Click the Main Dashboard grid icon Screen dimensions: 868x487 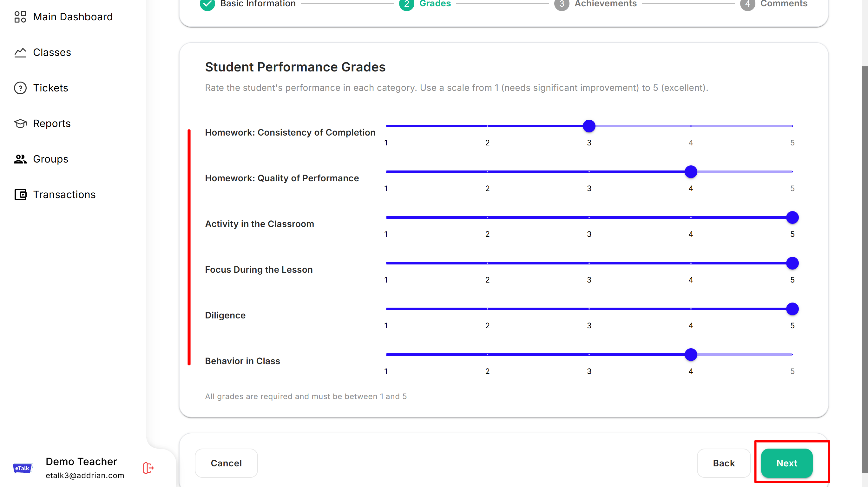click(x=20, y=17)
